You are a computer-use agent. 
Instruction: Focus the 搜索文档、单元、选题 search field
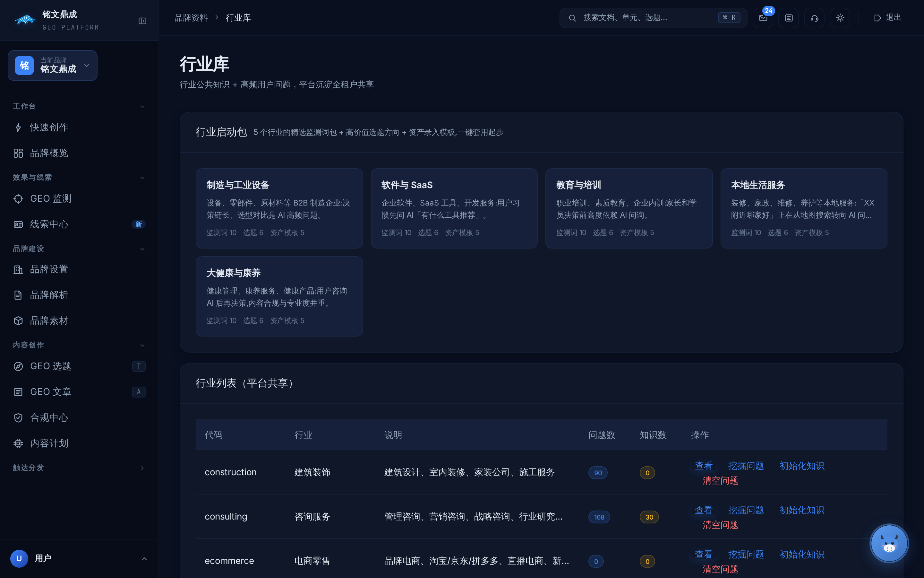tap(653, 18)
